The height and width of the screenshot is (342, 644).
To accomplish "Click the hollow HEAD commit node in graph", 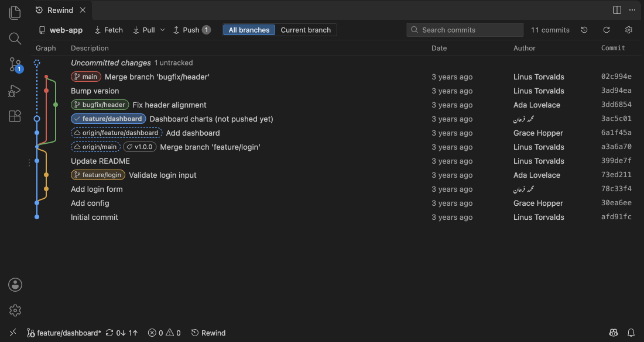I will tap(37, 119).
